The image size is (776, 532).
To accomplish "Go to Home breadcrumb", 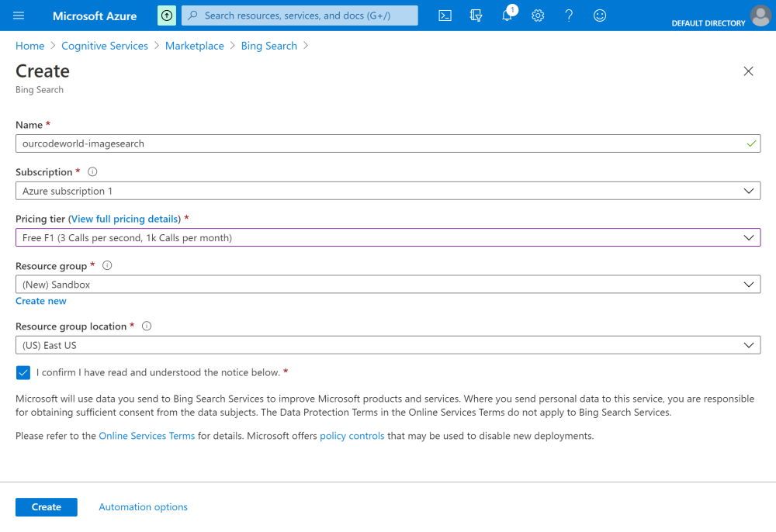I will [x=29, y=46].
